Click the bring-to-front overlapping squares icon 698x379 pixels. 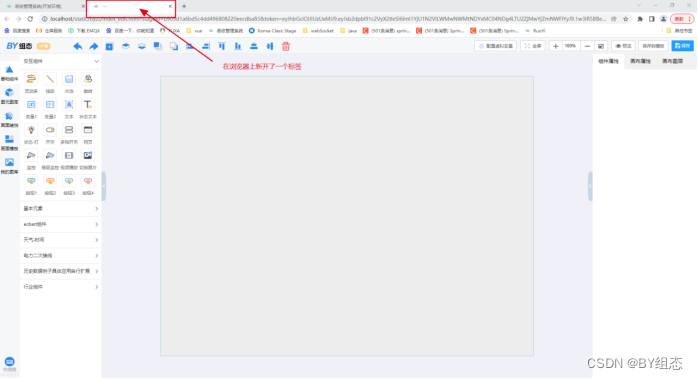(x=158, y=46)
